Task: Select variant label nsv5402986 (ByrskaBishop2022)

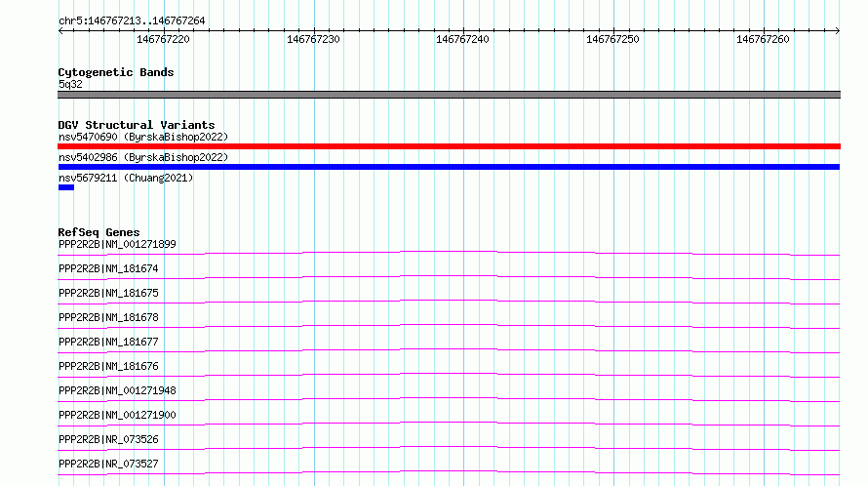Action: click(x=143, y=157)
